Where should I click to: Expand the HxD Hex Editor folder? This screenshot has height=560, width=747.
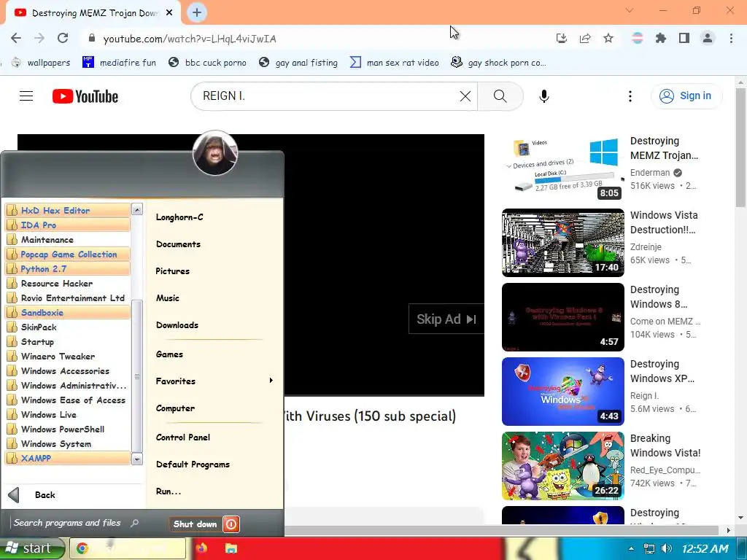[68, 210]
